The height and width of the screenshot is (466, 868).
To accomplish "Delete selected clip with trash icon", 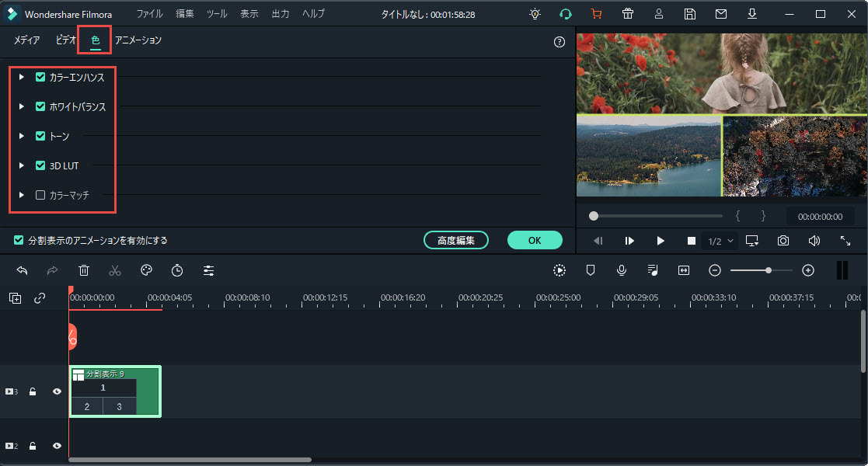I will coord(84,270).
